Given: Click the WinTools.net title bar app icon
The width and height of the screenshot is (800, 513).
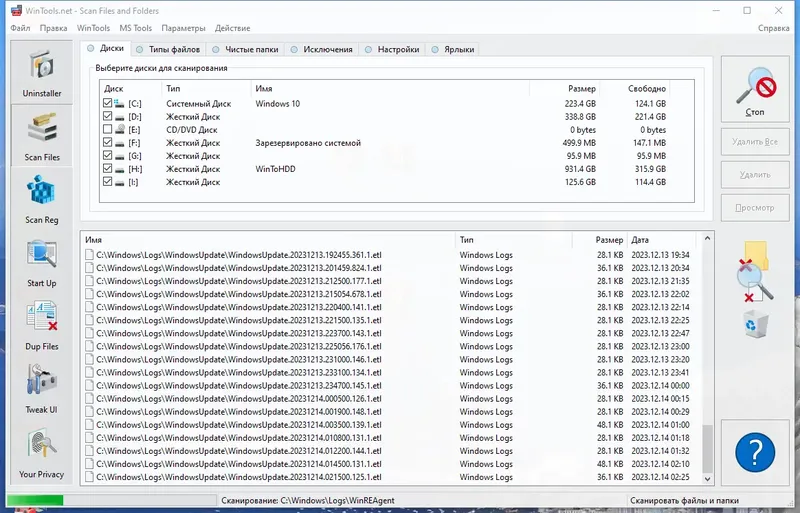Looking at the screenshot, I should tap(16, 10).
